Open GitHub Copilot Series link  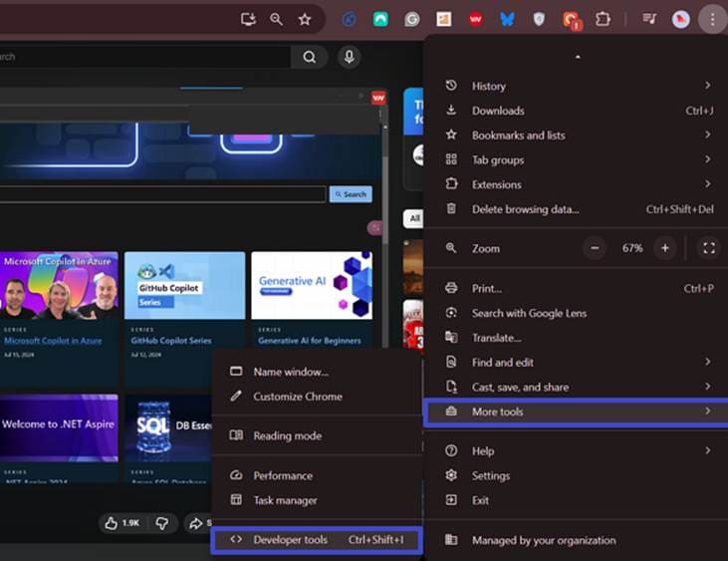pos(171,341)
